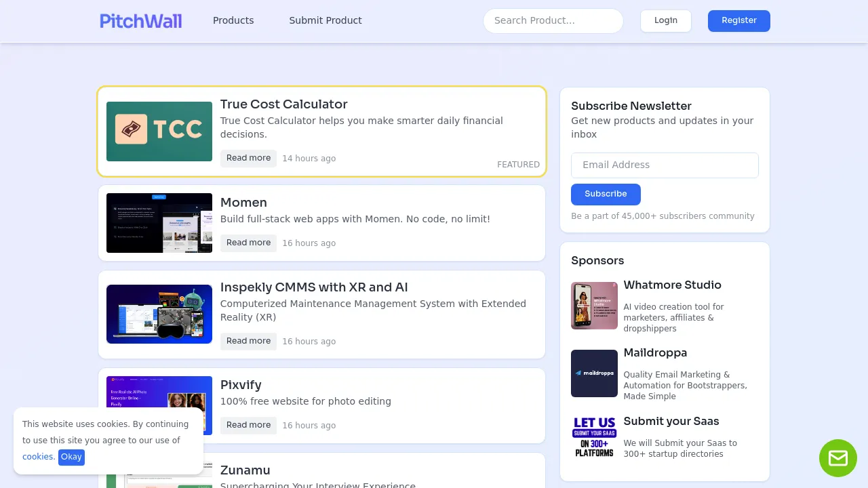Open the Submit your Saas title

(x=671, y=422)
